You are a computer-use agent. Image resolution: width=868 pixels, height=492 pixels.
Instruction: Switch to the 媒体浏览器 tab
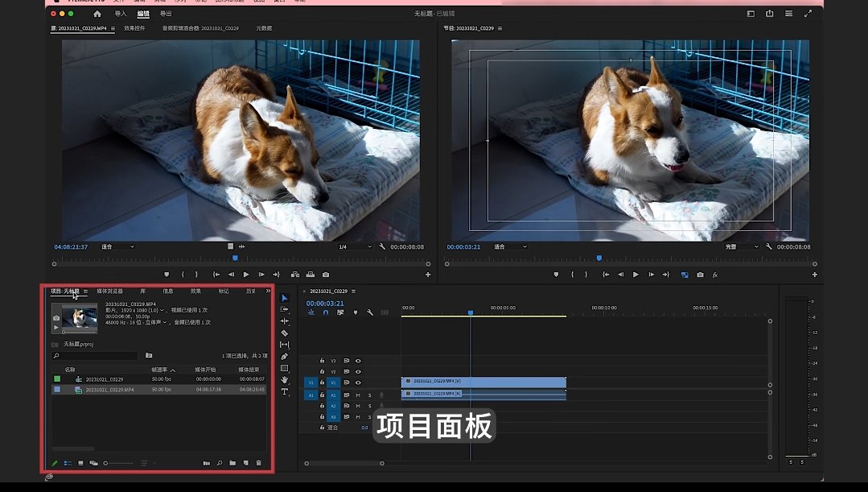[110, 291]
